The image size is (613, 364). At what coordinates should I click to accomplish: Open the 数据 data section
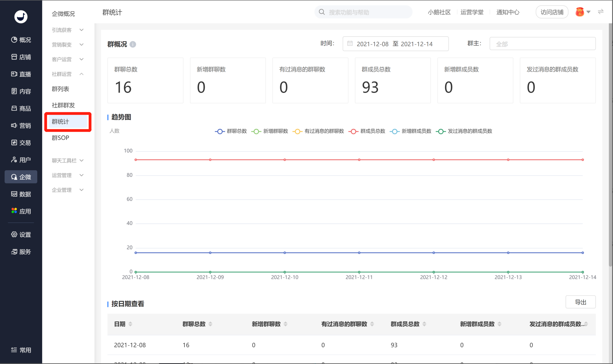(x=21, y=194)
